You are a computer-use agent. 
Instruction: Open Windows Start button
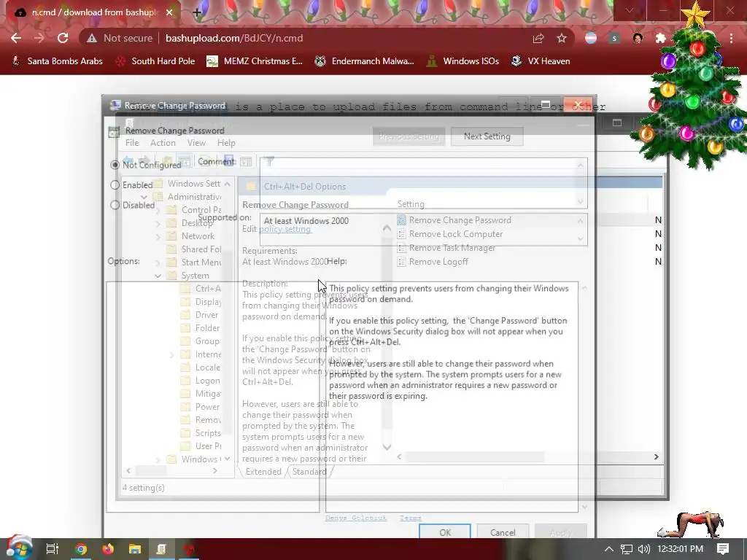click(x=18, y=548)
